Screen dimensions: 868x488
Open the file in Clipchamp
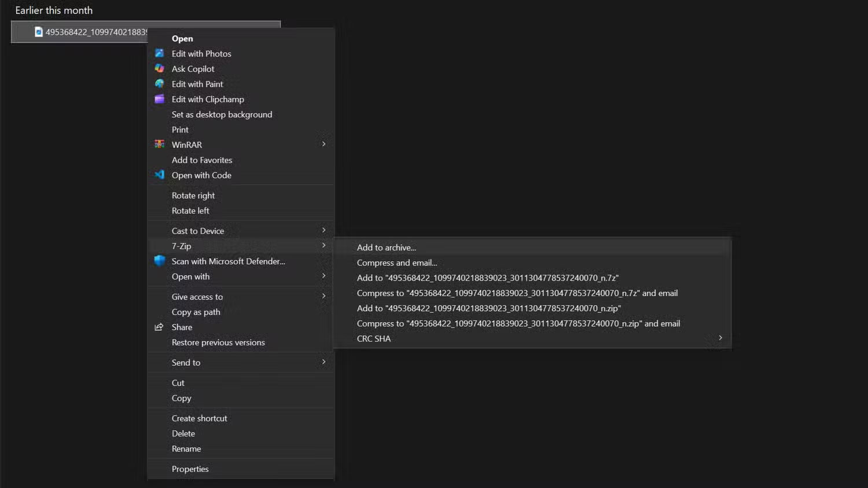tap(207, 99)
